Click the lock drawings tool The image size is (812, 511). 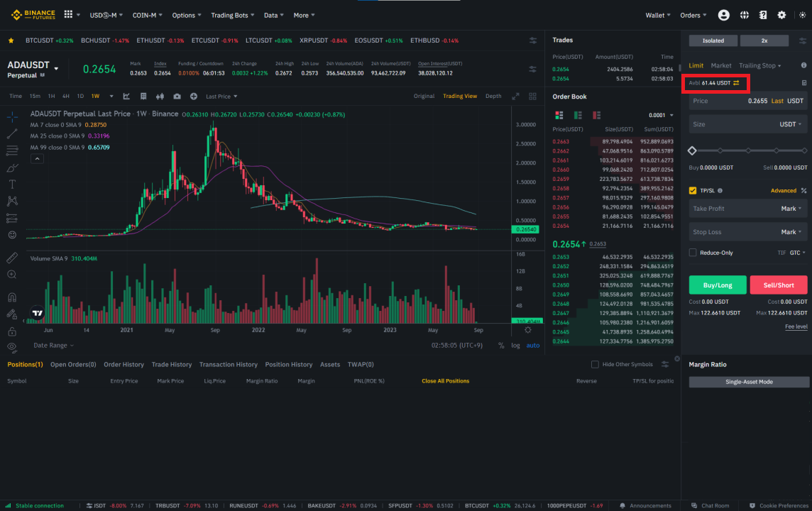12,331
